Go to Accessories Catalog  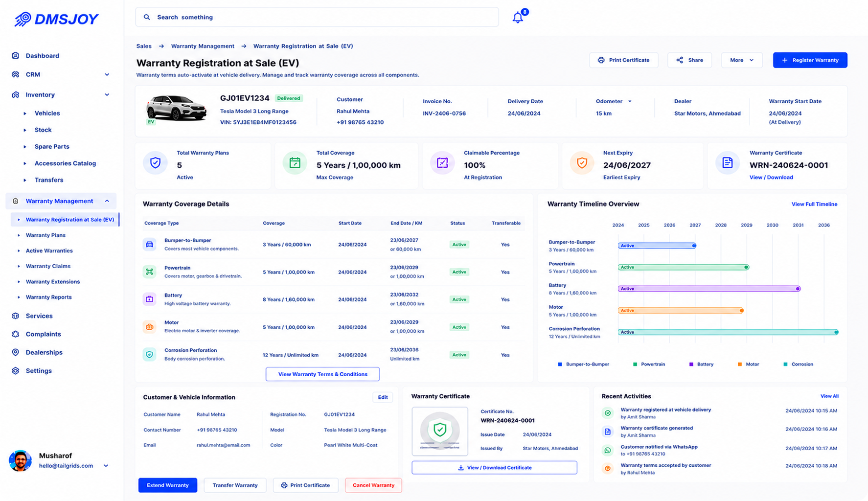pyautogui.click(x=65, y=163)
